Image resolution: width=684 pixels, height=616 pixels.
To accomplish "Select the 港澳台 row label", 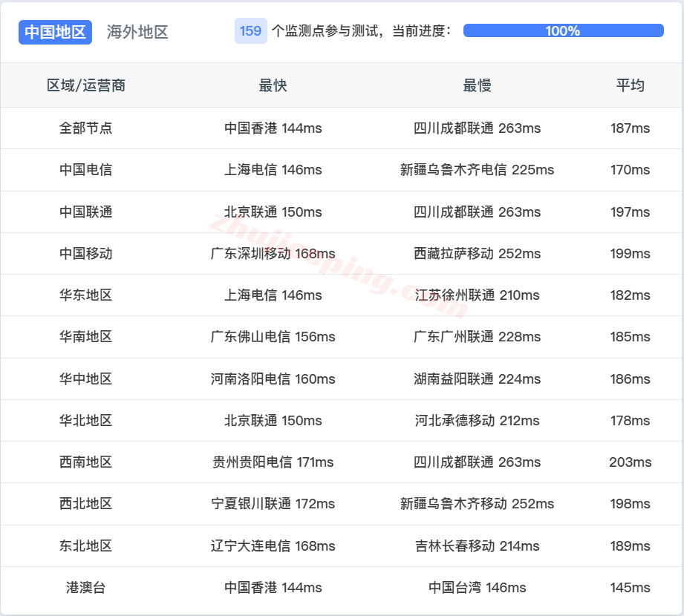I will tap(86, 587).
